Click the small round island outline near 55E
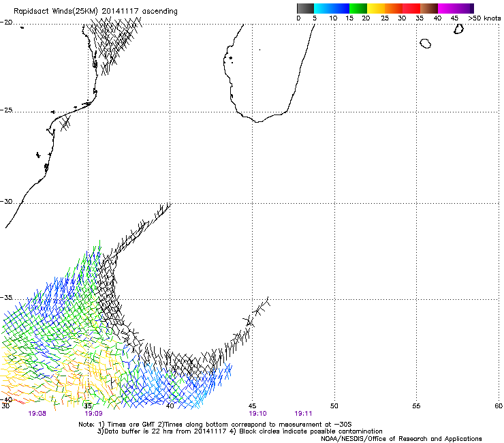Viewport: 504px width, 443px height. (x=426, y=43)
